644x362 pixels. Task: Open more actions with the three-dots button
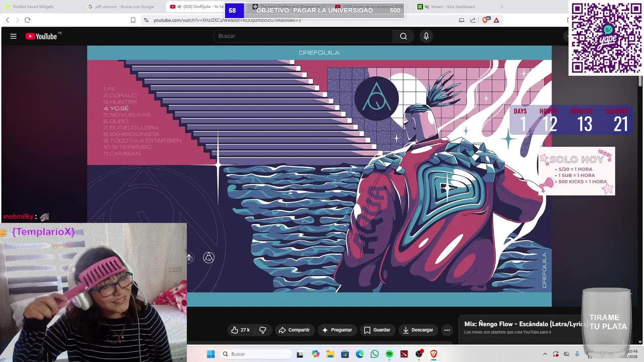[447, 330]
